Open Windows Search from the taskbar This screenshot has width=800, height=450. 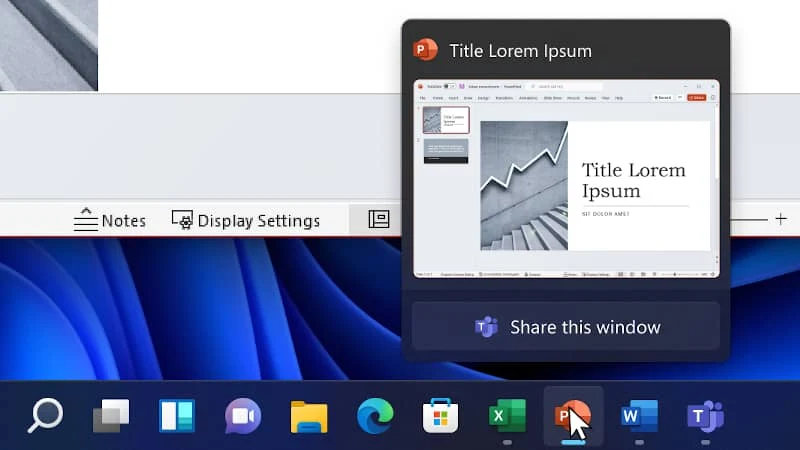pyautogui.click(x=45, y=416)
